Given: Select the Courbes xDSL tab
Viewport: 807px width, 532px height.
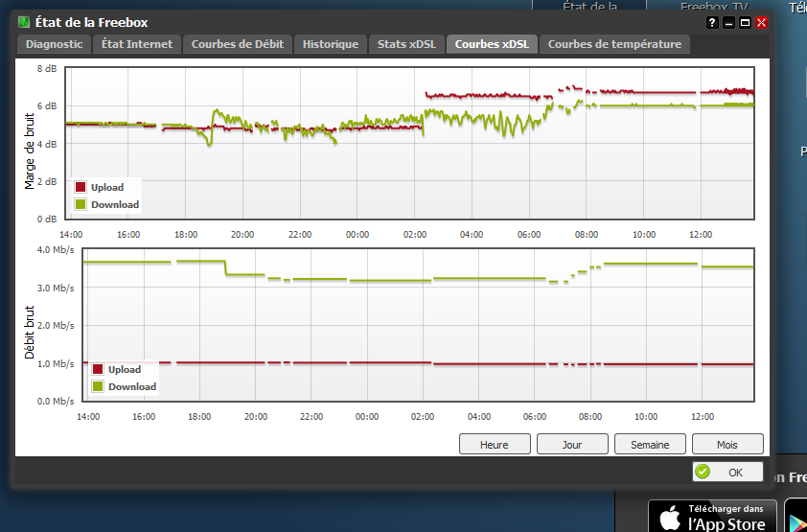Looking at the screenshot, I should pyautogui.click(x=492, y=44).
